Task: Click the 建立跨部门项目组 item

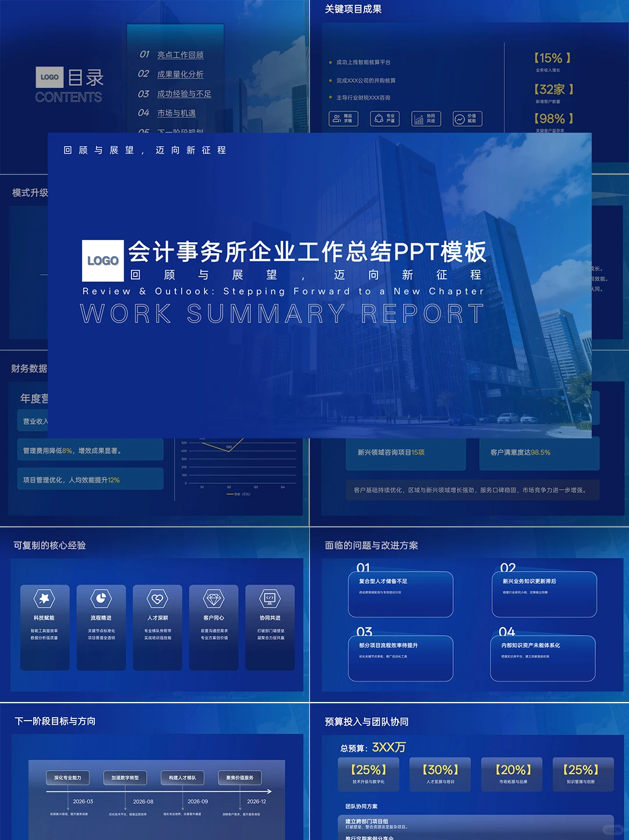Action: tap(367, 821)
